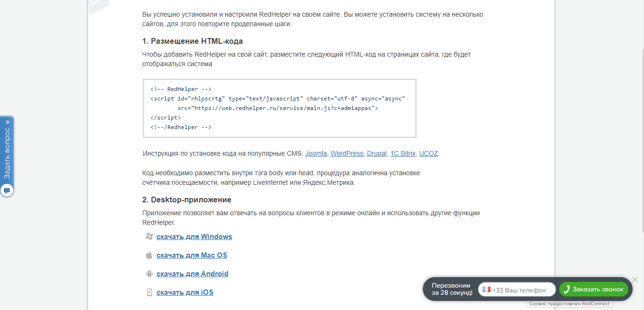644x310 pixels.
Task: Click the French flag icon in phone field
Action: tap(486, 289)
